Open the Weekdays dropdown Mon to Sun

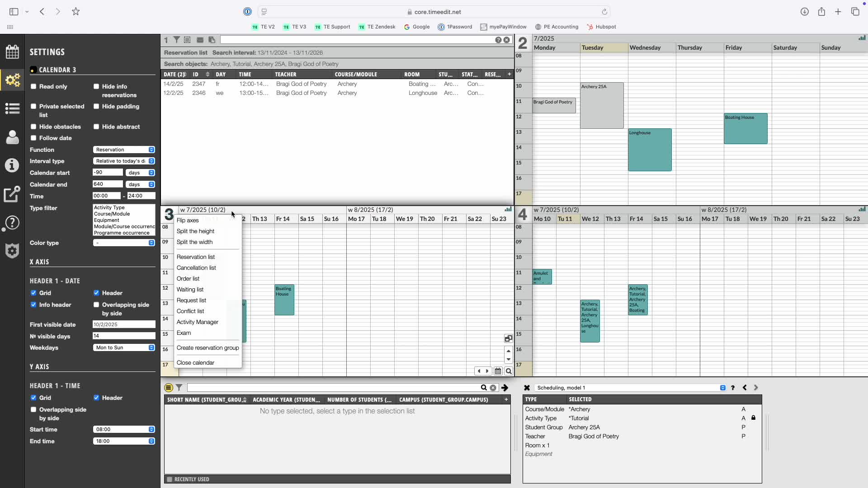click(x=124, y=347)
